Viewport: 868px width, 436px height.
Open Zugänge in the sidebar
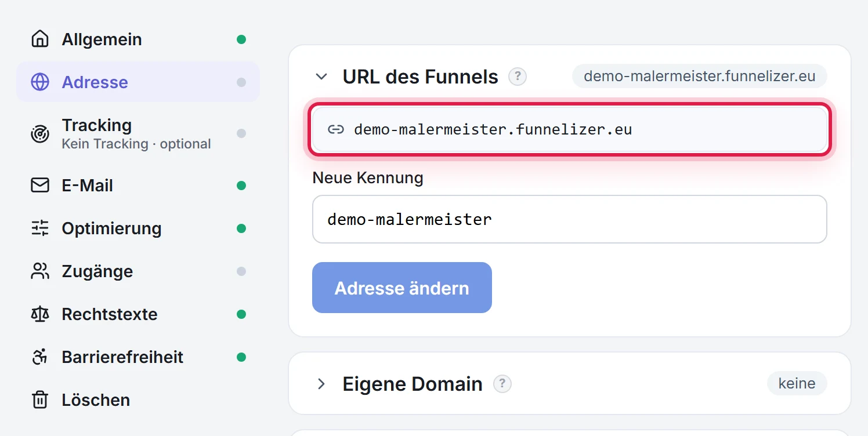pos(138,271)
